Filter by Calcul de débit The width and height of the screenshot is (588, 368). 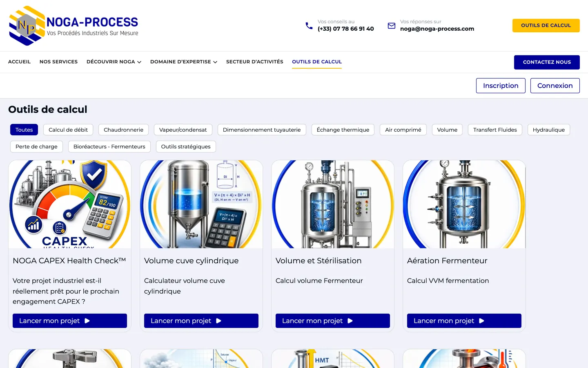68,130
